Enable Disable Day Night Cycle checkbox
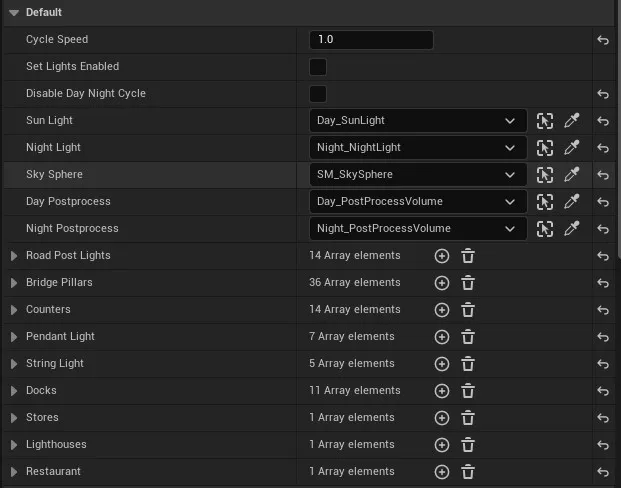The width and height of the screenshot is (621, 488). [x=318, y=94]
